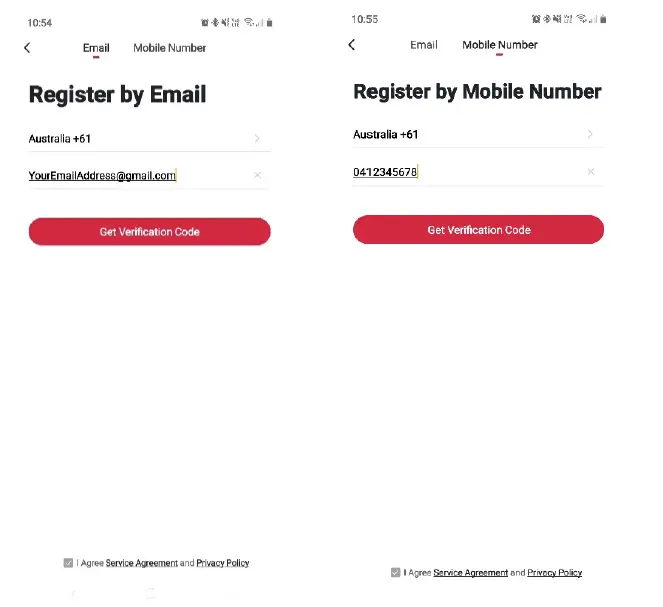The height and width of the screenshot is (607, 663).
Task: Open Service Agreement link on the Email screen
Action: click(x=142, y=563)
